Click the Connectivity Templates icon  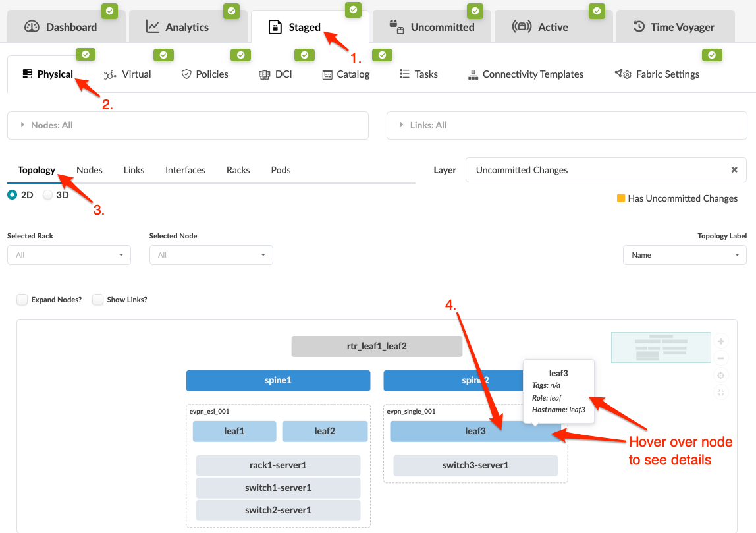click(473, 74)
